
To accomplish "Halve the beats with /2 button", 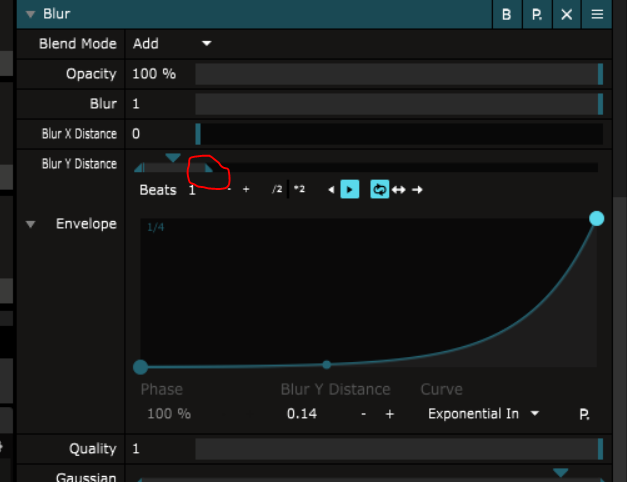I will [x=277, y=189].
